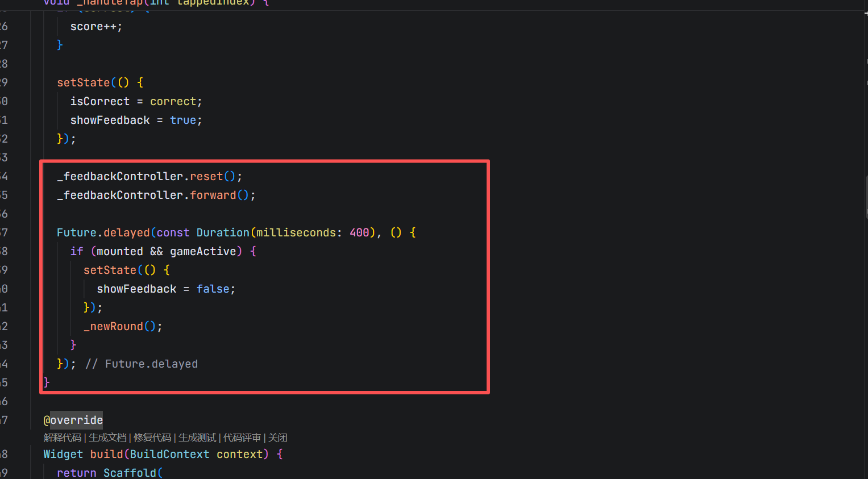This screenshot has height=479, width=868.
Task: Click 关闭 to dismiss the code lens
Action: pos(278,438)
